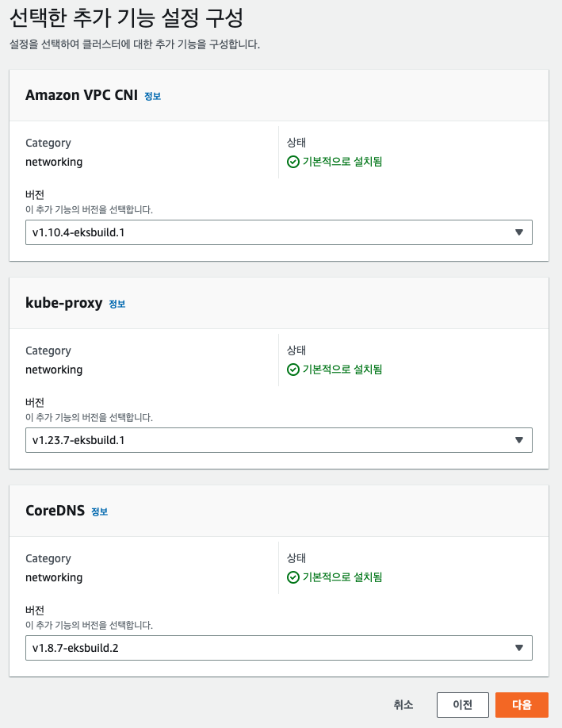
Task: Open the 정보 link next to kube-proxy
Action: pyautogui.click(x=117, y=304)
